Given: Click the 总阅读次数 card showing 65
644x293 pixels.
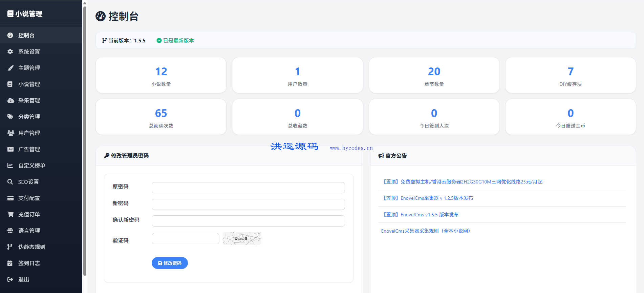Looking at the screenshot, I should coord(161,117).
